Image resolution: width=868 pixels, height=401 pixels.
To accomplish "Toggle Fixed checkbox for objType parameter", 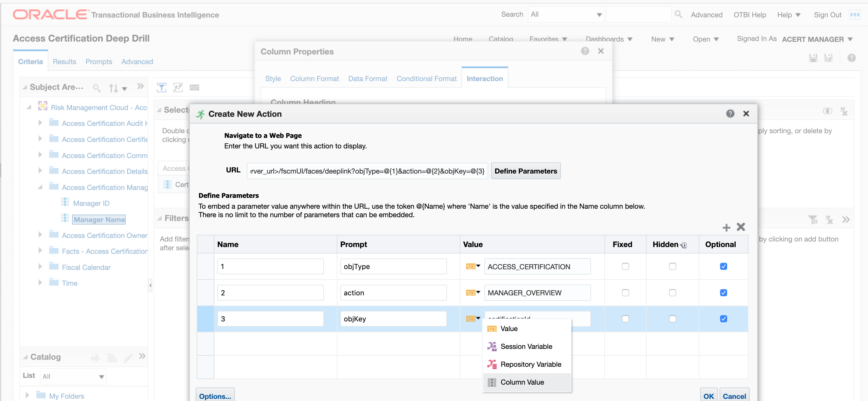I will click(x=626, y=266).
